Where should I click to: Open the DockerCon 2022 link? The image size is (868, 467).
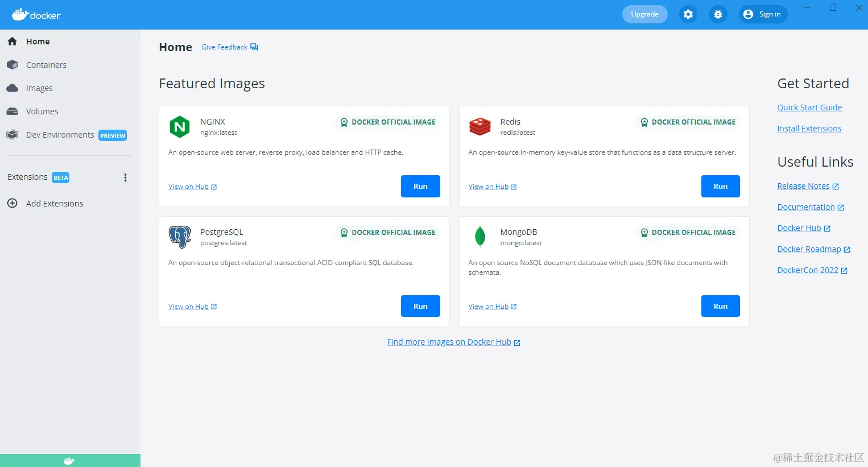(812, 270)
